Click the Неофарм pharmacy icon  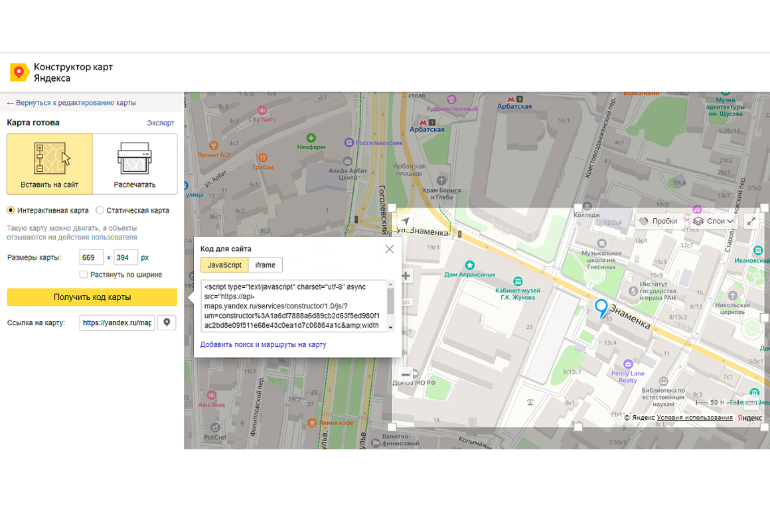pyautogui.click(x=311, y=138)
